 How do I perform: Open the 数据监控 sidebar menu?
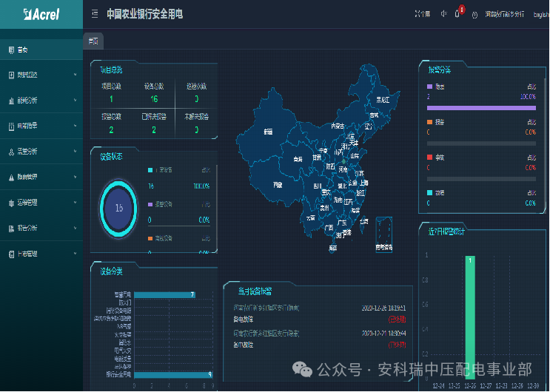41,75
